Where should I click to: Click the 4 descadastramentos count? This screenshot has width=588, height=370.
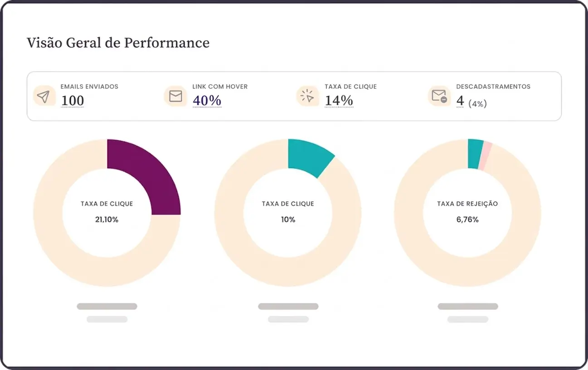coord(459,100)
